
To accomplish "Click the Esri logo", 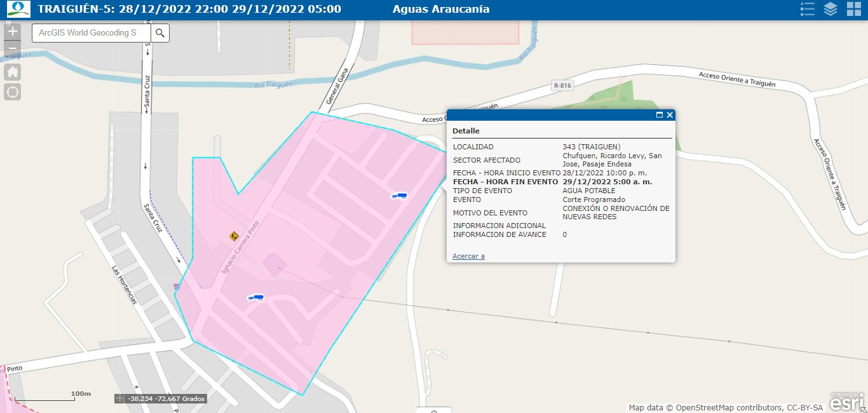I will (847, 402).
